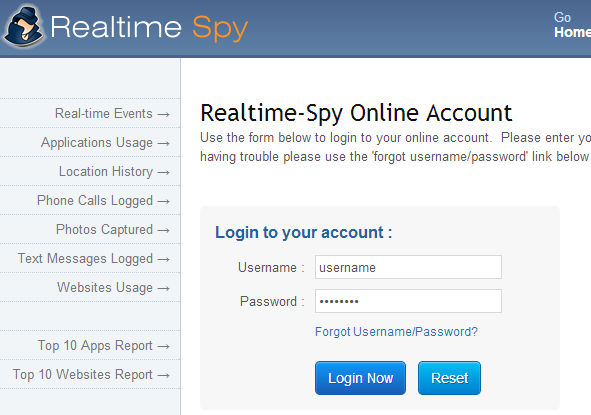Click the Forgot Username/Password link

(396, 332)
